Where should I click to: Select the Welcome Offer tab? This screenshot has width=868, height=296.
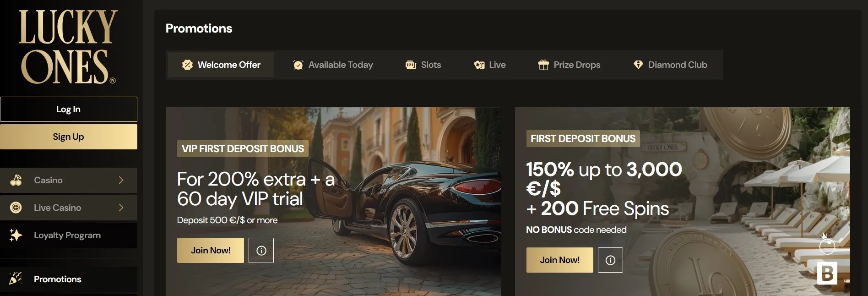(221, 65)
